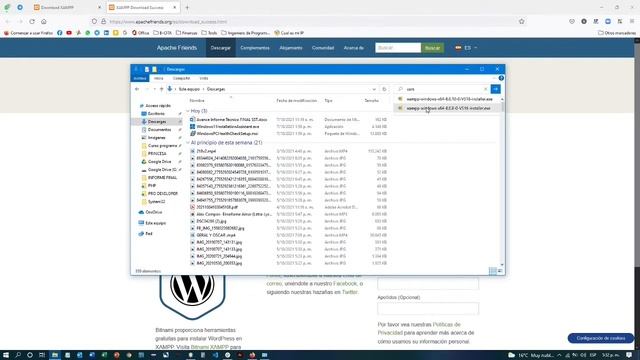Collapse Al principio de esta semana group
This screenshot has width=640, height=360.
point(188,143)
